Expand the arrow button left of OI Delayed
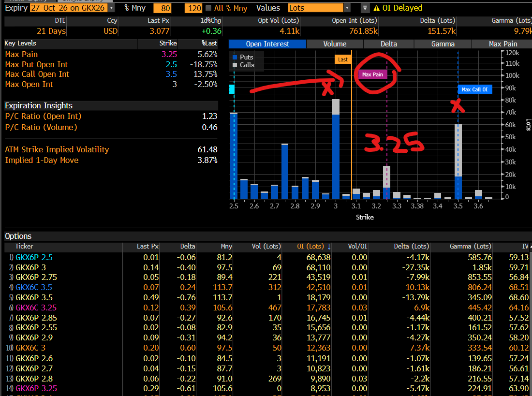 365,8
